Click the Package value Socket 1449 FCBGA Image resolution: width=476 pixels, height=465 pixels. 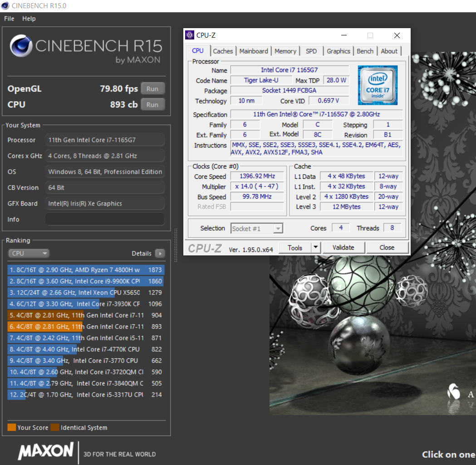[x=290, y=90]
